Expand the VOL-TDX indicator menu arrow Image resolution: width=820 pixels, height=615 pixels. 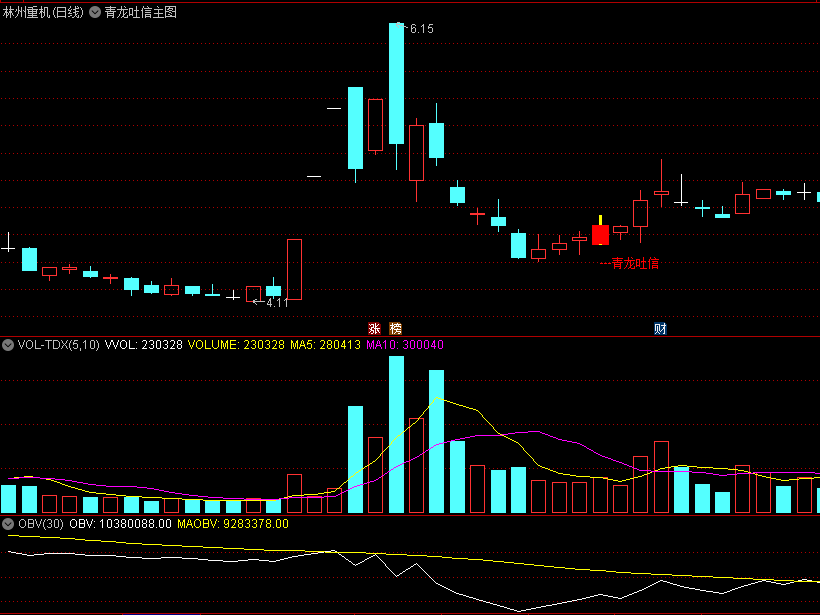click(x=8, y=345)
